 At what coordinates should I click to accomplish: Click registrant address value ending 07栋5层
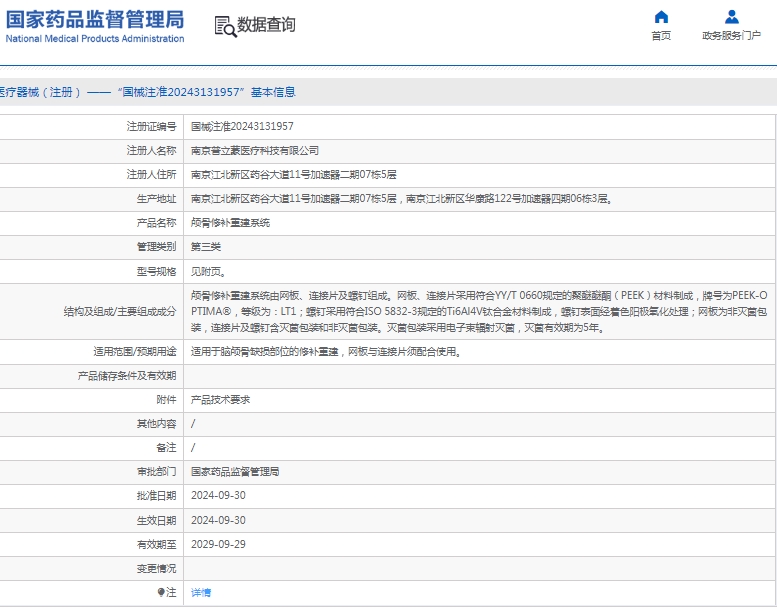[293, 174]
